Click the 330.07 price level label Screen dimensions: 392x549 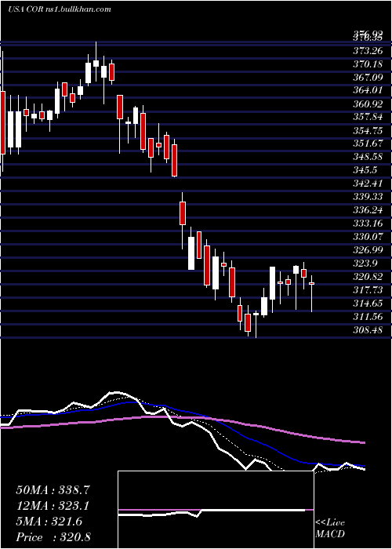coord(368,236)
